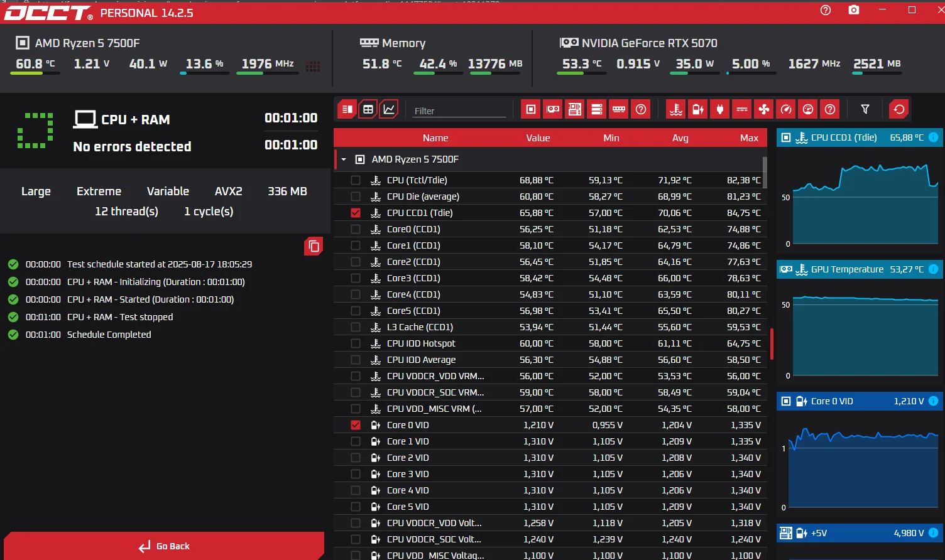Open info for +5V graph
The width and height of the screenshot is (945, 560).
coord(934,533)
